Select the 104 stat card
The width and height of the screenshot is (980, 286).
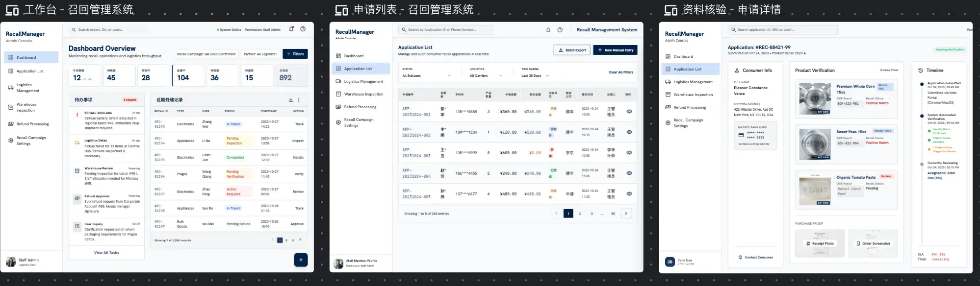tap(188, 75)
